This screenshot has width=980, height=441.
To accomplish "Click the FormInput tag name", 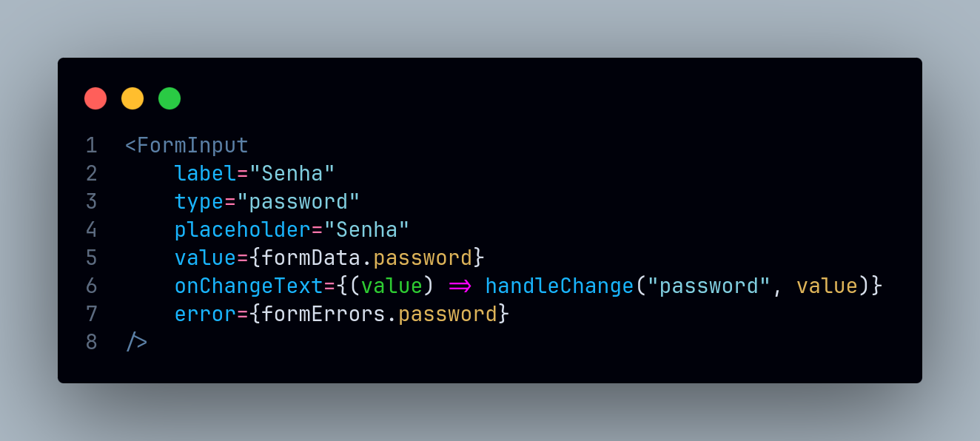I will coord(193,145).
